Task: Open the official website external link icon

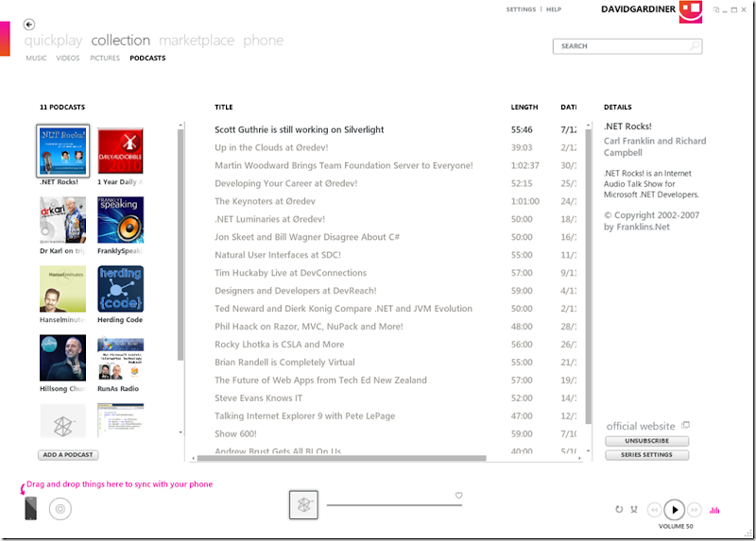Action: coord(686,425)
